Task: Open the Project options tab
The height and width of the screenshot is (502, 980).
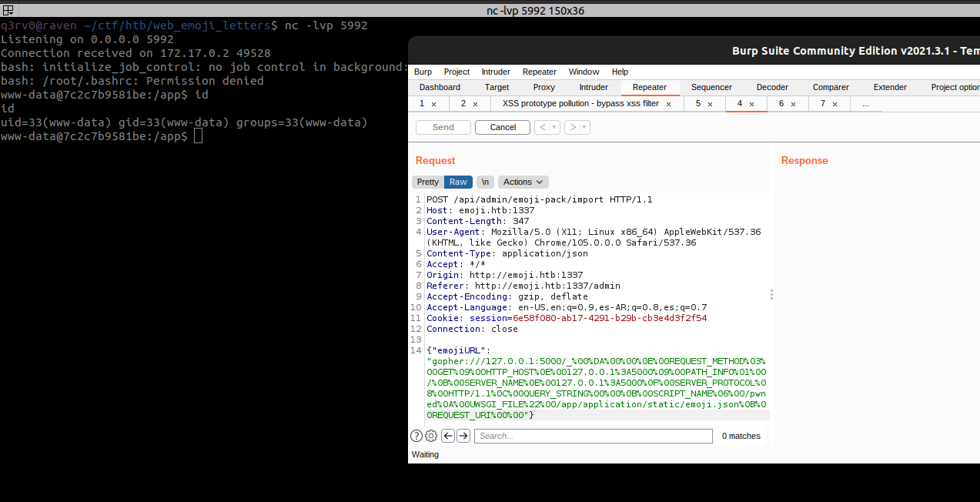Action: [955, 87]
